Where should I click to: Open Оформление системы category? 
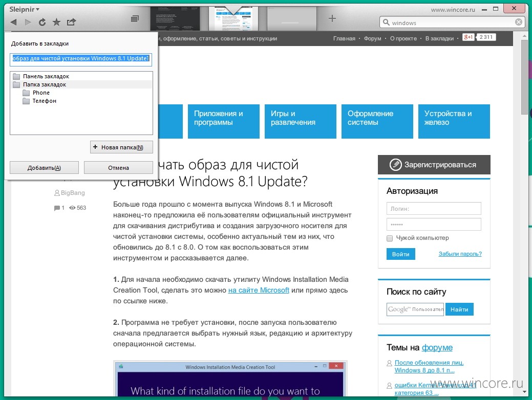point(377,121)
